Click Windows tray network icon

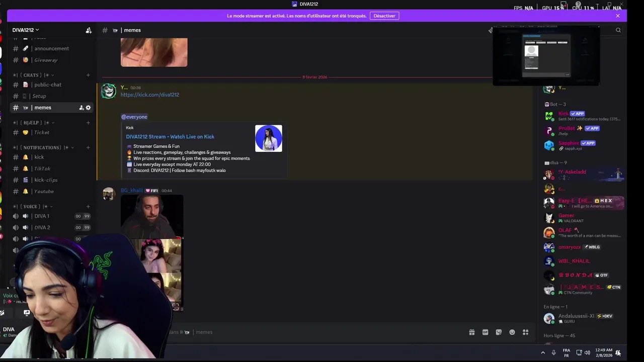[579, 352]
